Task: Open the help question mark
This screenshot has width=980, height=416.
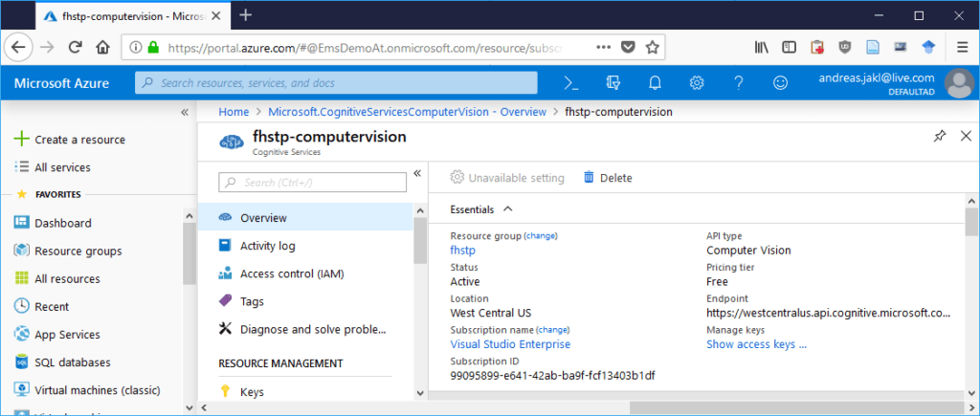Action: coord(738,82)
